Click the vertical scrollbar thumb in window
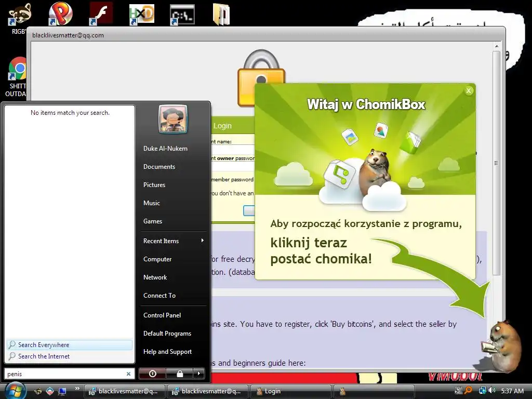 click(496, 163)
